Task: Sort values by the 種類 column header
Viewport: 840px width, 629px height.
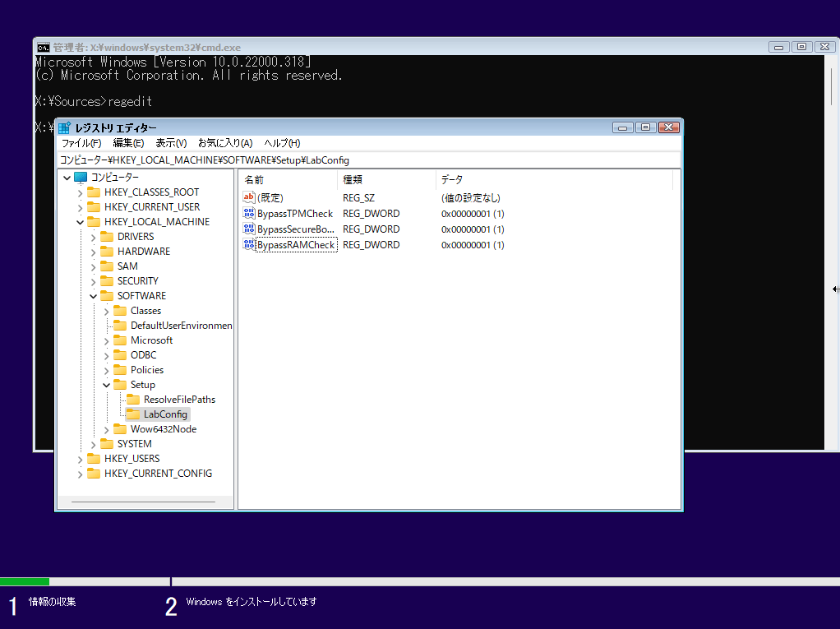Action: coord(387,179)
